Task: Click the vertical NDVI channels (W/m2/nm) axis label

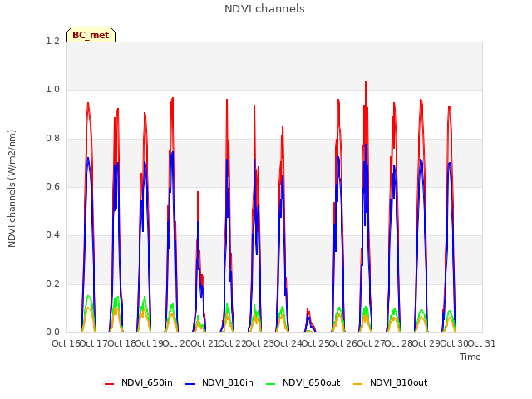Action: 12,189
